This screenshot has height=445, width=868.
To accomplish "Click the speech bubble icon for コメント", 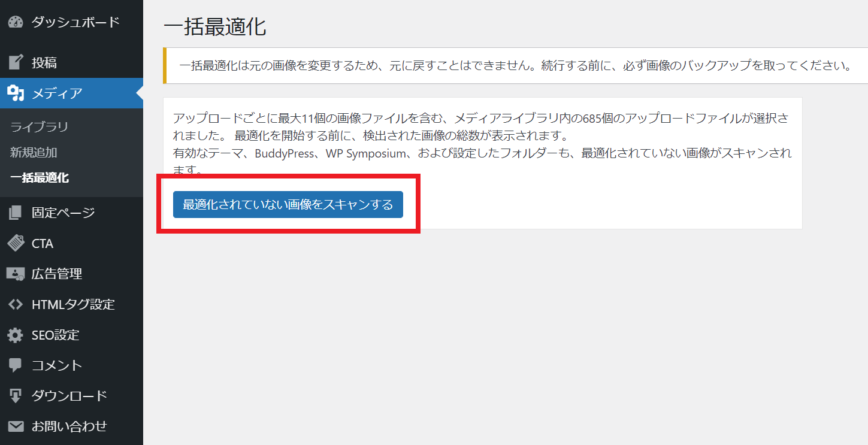I will [16, 365].
